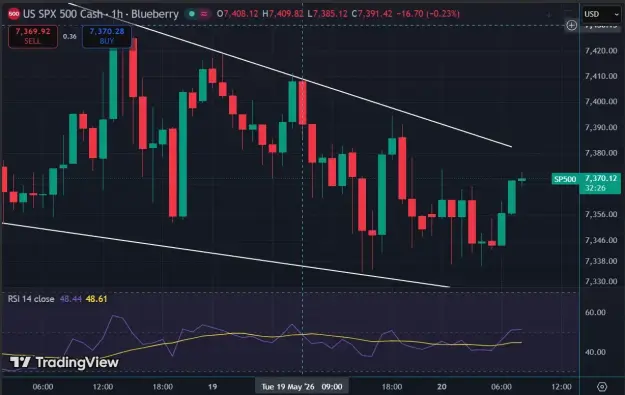
Task: Click the 0.36 spread value
Action: [x=69, y=37]
